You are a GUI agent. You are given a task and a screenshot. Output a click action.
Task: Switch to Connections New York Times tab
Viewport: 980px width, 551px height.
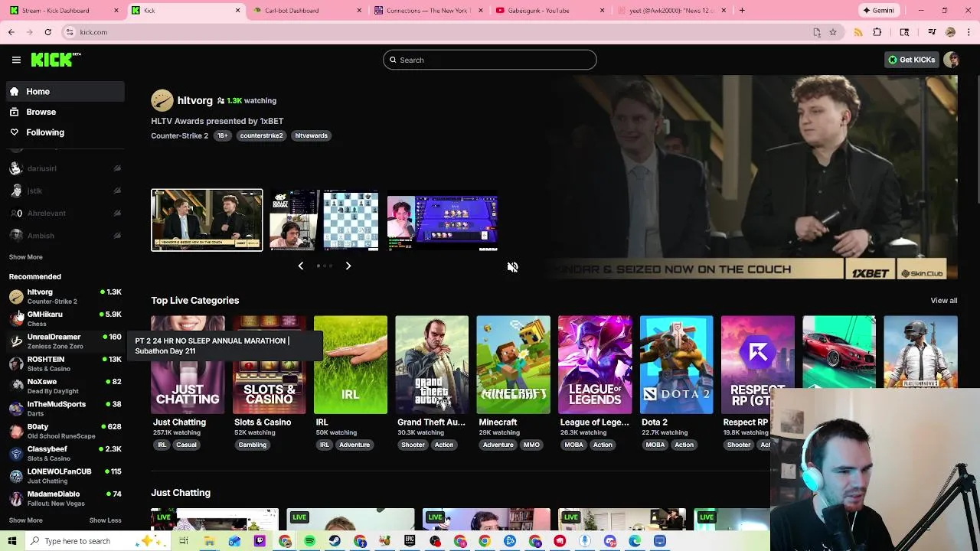(x=427, y=11)
